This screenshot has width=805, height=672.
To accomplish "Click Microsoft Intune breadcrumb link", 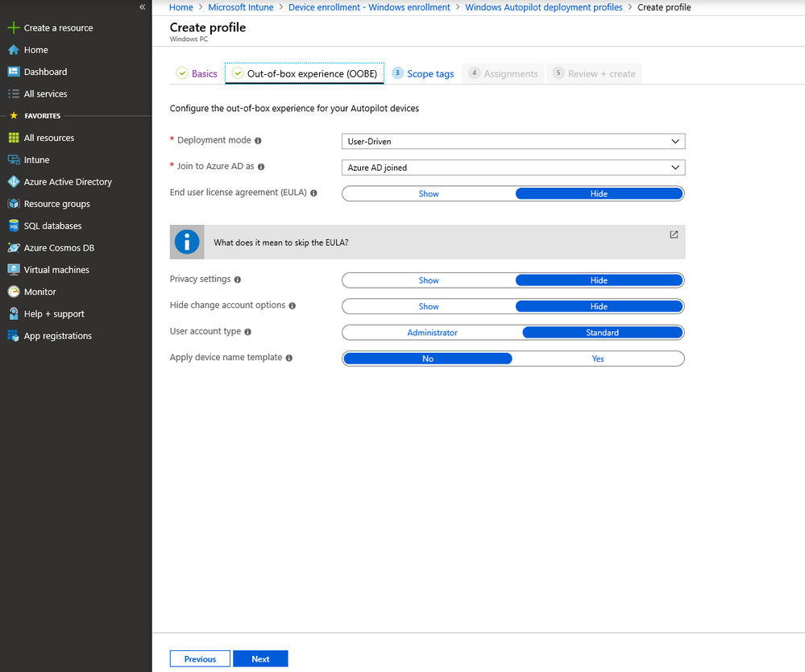I will [241, 7].
